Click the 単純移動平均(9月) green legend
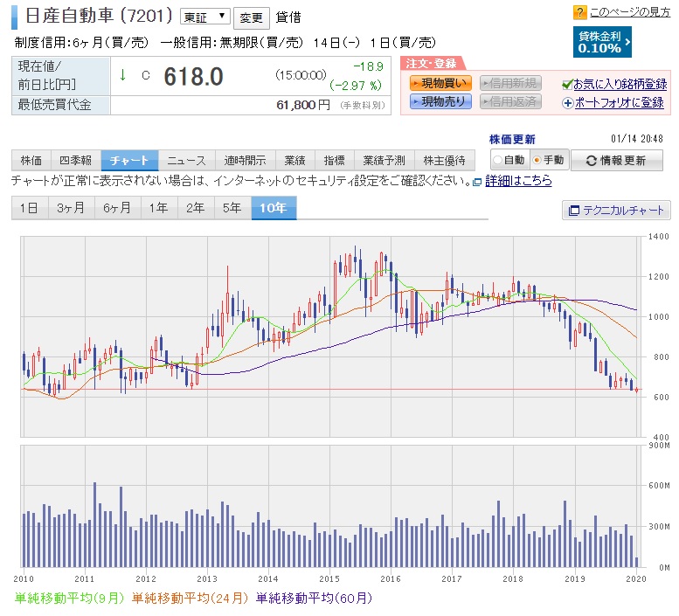 69,599
